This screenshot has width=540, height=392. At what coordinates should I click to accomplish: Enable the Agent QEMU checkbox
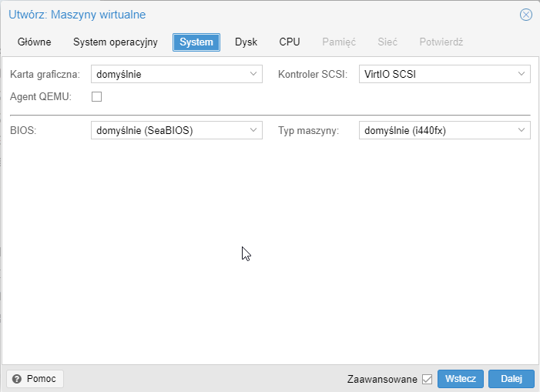tap(97, 97)
